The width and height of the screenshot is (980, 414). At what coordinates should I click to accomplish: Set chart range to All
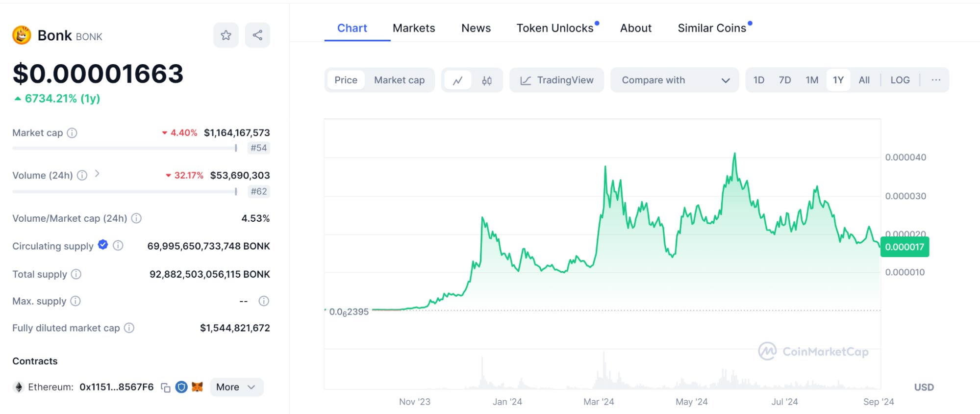tap(864, 80)
